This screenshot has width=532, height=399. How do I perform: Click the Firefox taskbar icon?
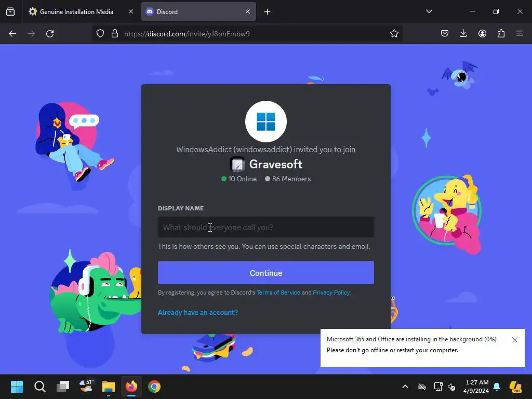click(x=131, y=387)
